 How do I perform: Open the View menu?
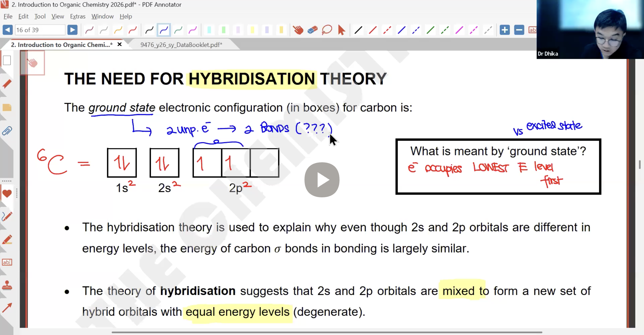[x=58, y=16]
